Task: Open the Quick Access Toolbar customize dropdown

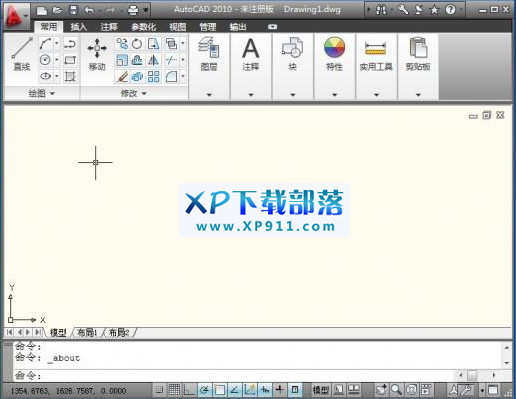Action: tap(145, 10)
